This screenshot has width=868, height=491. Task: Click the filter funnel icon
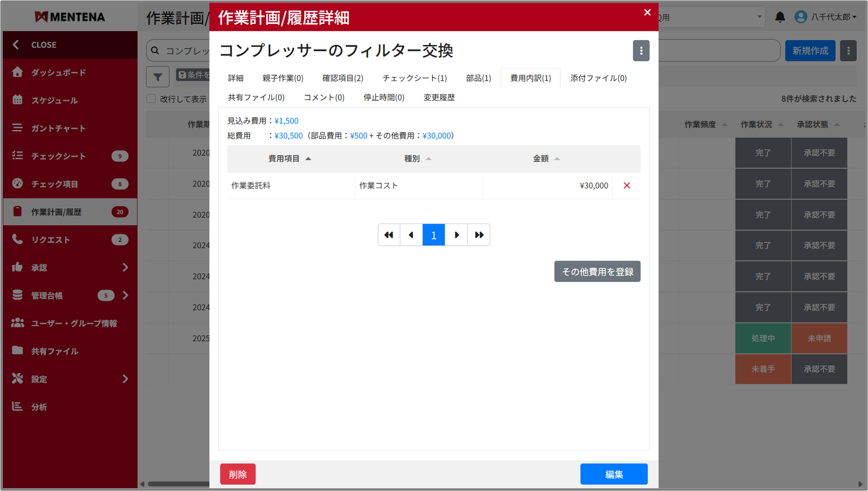[158, 76]
